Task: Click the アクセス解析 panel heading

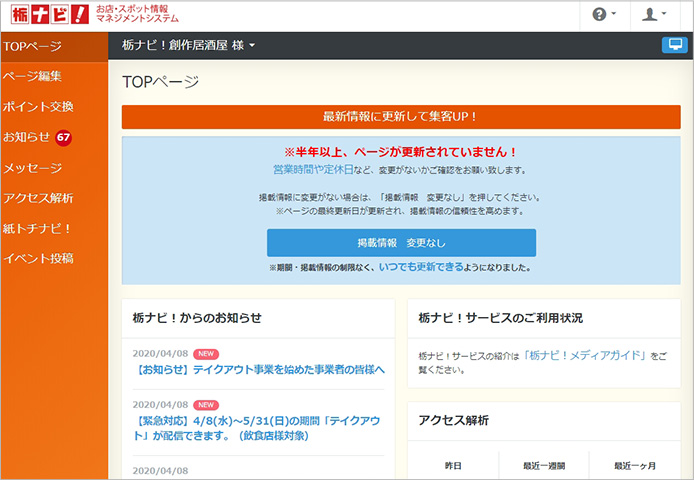Action: pos(454,420)
